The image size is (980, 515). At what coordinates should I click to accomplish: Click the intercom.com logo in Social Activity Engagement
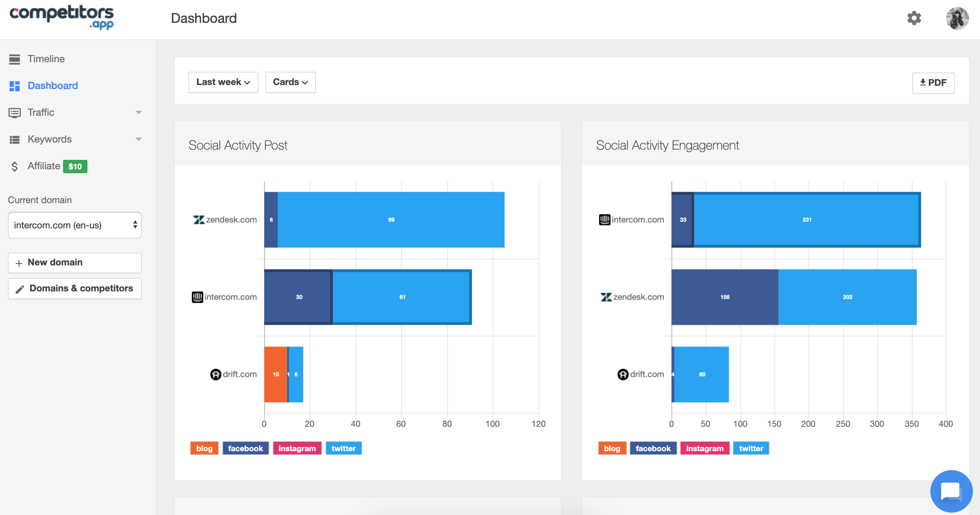[604, 219]
